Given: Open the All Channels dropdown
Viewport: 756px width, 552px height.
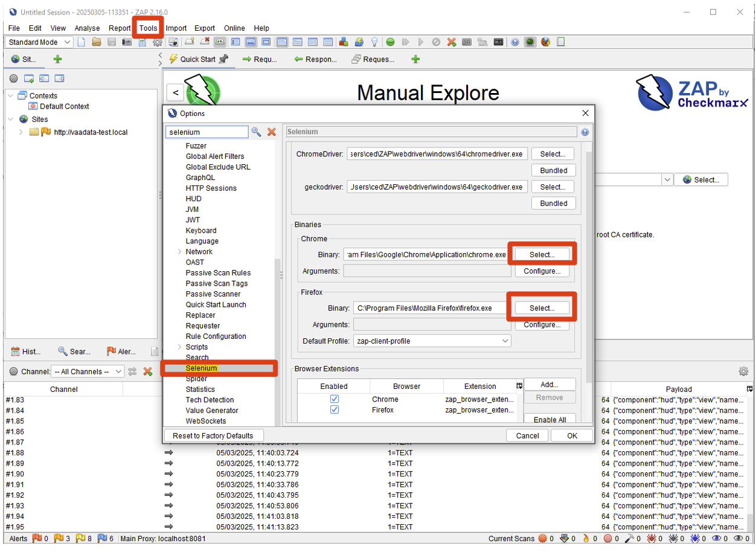Looking at the screenshot, I should (88, 372).
